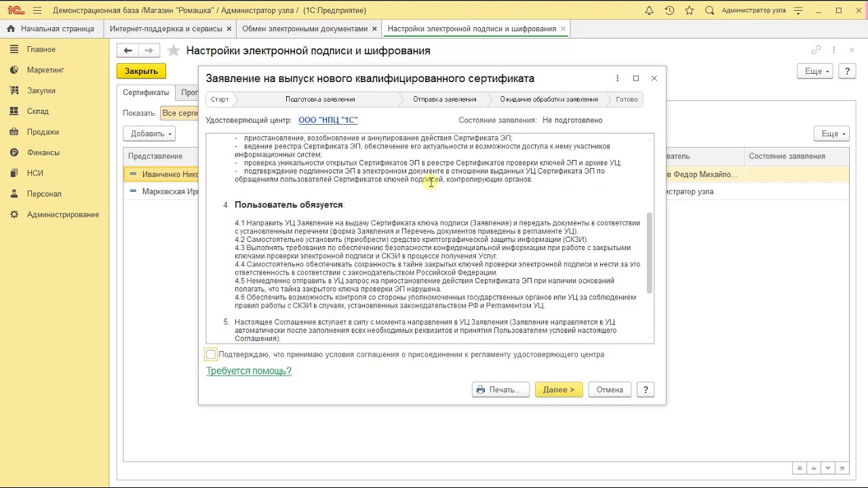Click Администратор узла username in title bar

click(x=753, y=10)
